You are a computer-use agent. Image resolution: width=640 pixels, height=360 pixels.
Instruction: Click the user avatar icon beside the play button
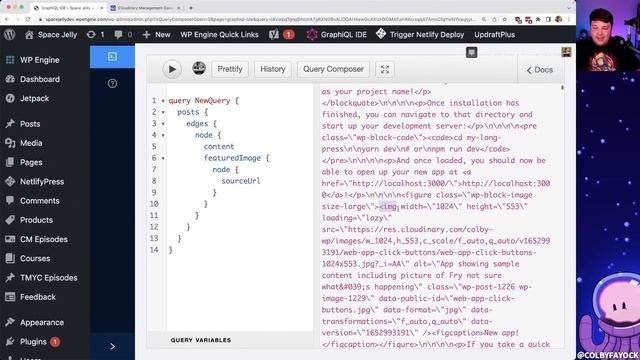[x=199, y=68]
